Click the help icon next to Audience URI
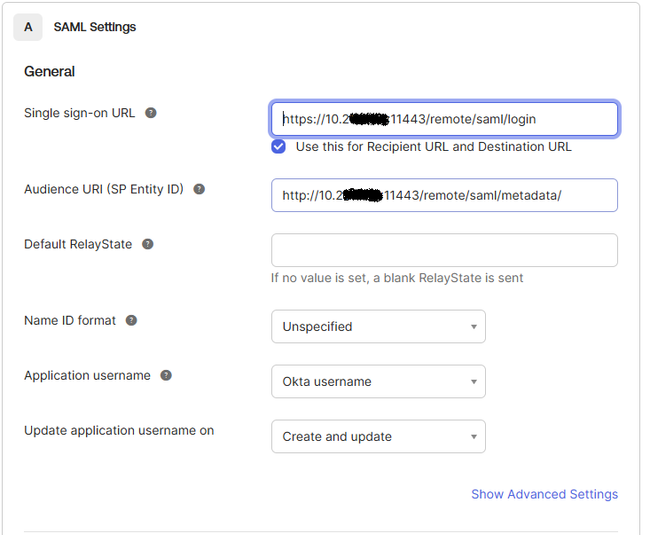 tap(199, 189)
